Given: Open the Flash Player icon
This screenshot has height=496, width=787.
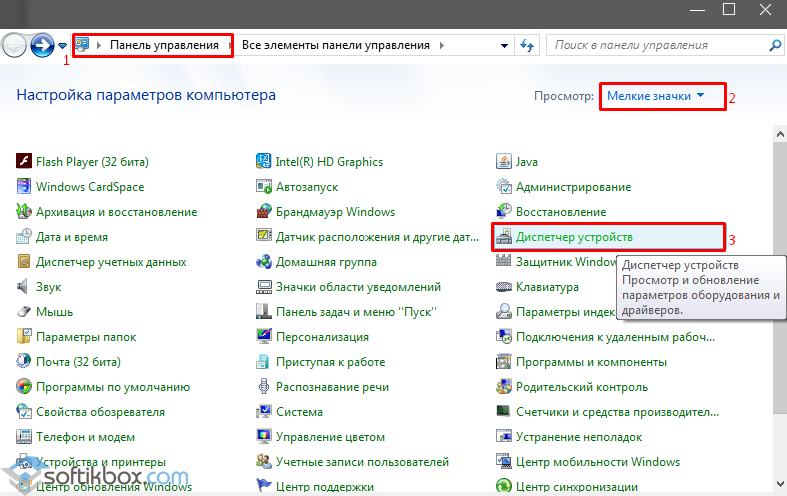Looking at the screenshot, I should 24,161.
